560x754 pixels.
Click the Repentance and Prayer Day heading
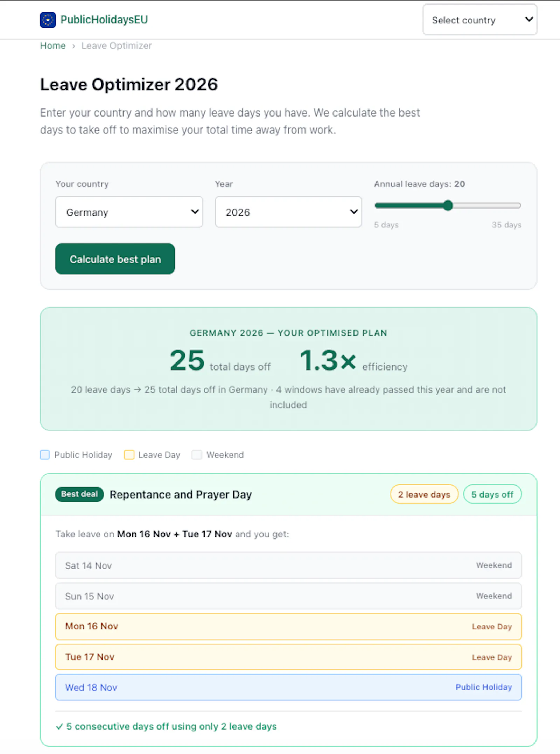click(x=181, y=494)
